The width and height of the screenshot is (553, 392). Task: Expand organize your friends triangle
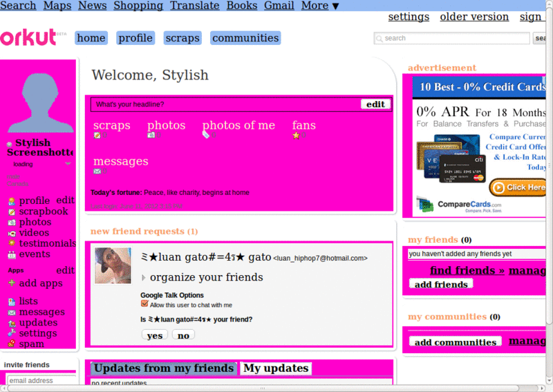click(x=144, y=278)
